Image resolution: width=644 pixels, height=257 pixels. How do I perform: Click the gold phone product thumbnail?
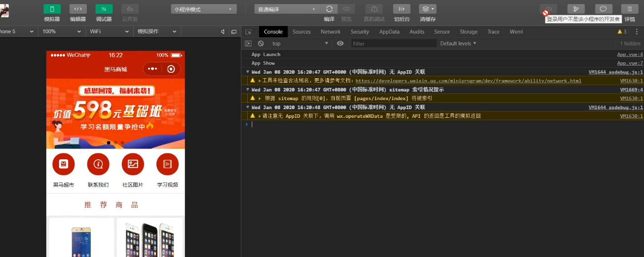(x=81, y=237)
